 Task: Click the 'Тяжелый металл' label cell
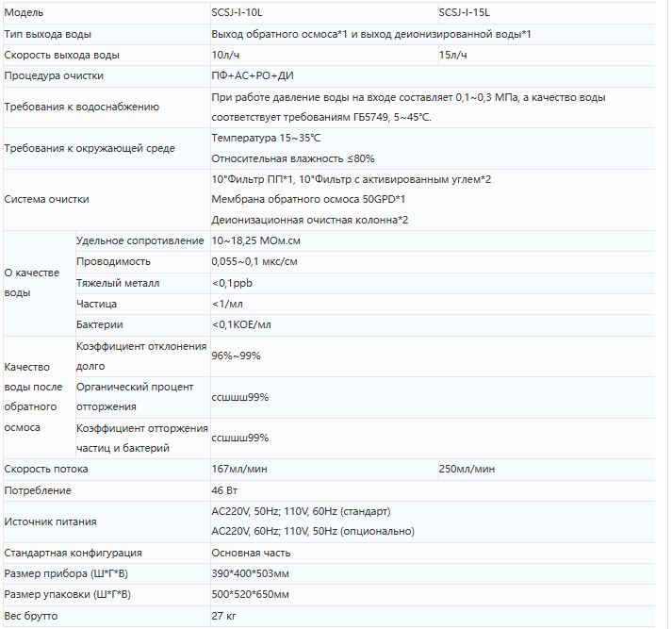click(x=118, y=283)
